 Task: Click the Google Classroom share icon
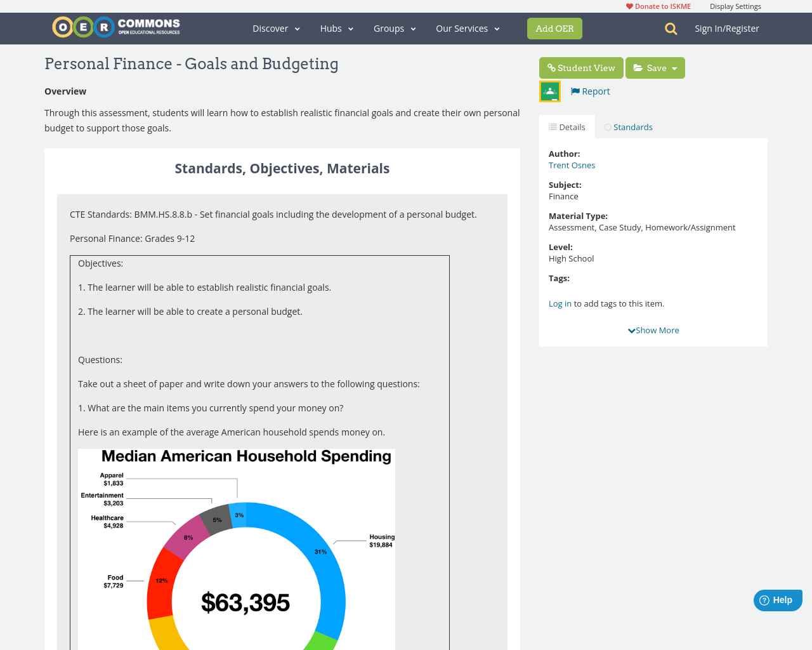point(549,90)
